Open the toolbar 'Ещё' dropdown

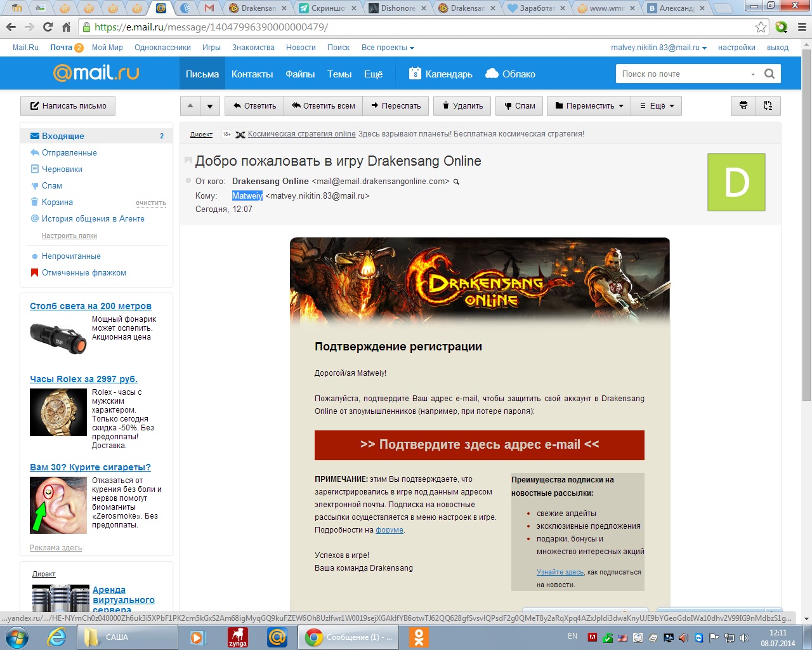click(657, 106)
